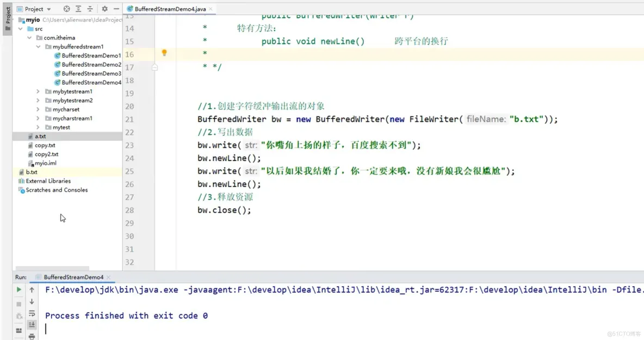
Task: Toggle the vertical Project tool window tab
Action: (8, 19)
